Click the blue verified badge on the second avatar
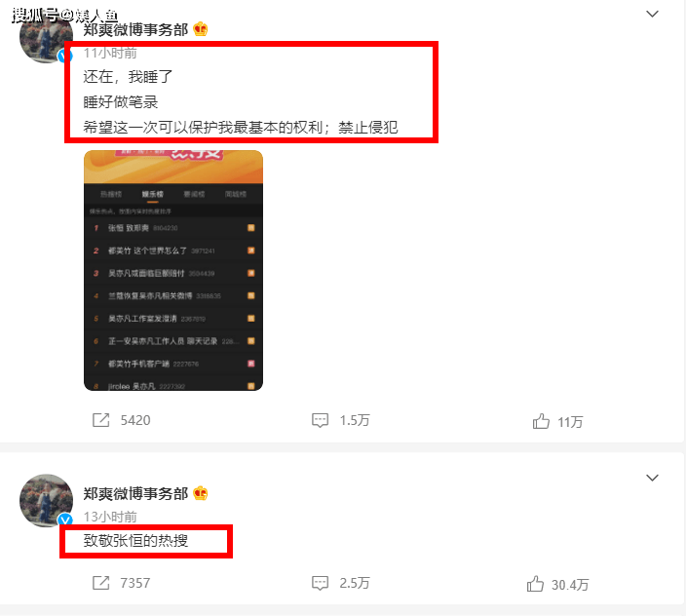Image resolution: width=686 pixels, height=616 pixels. (65, 520)
